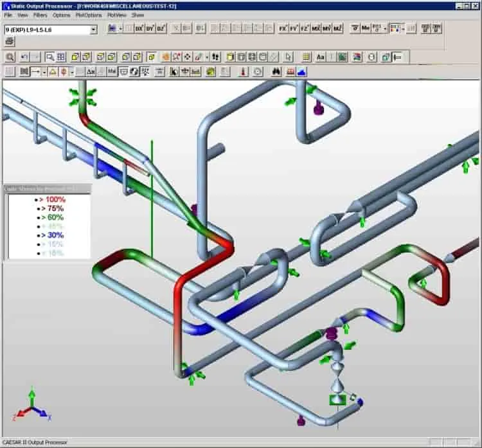
Task: Toggle the highlighted yellow cube view icon
Action: pyautogui.click(x=151, y=57)
